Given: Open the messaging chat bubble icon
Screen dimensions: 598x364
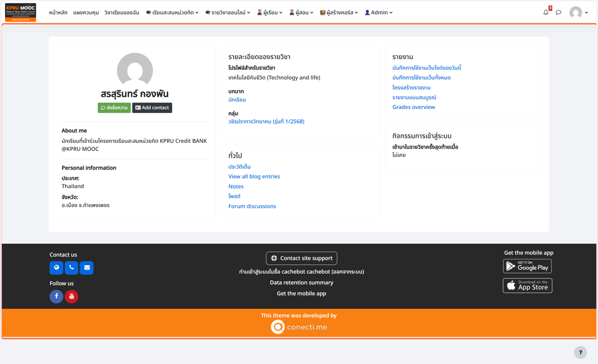Looking at the screenshot, I should [559, 12].
